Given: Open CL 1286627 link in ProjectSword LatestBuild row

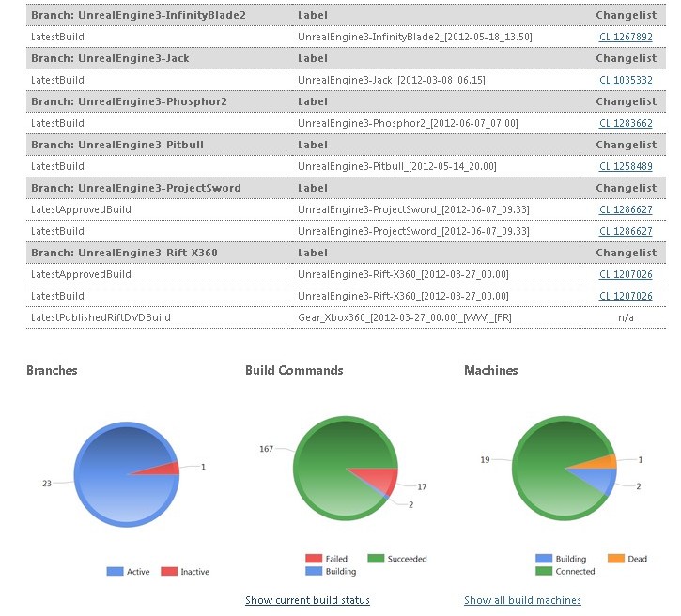Looking at the screenshot, I should 626,231.
